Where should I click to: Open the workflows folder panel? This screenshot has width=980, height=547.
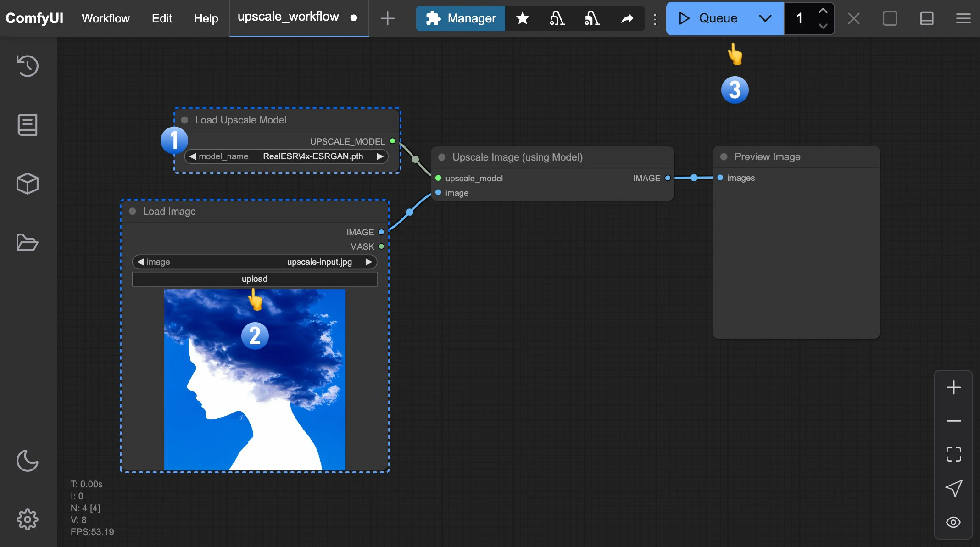tap(27, 242)
